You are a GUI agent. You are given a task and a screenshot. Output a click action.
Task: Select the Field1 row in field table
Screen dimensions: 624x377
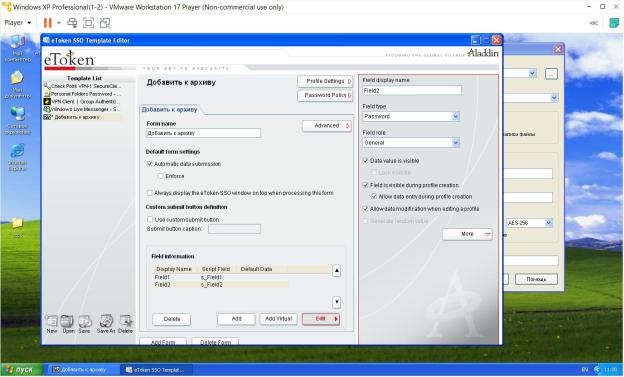click(221, 277)
